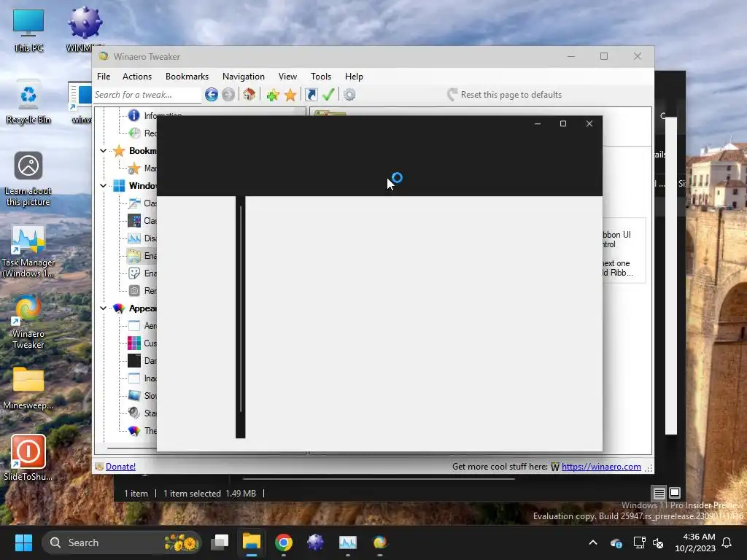Open Task View from the taskbar

point(220,542)
